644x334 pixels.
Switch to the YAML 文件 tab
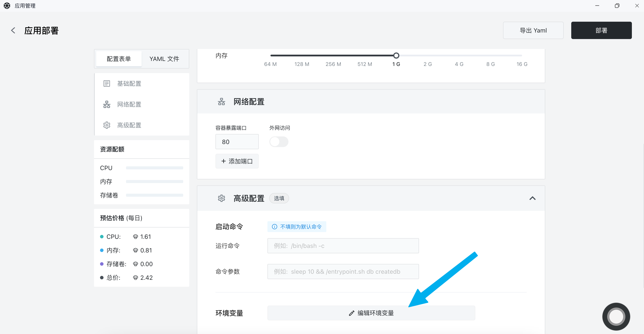tap(164, 59)
